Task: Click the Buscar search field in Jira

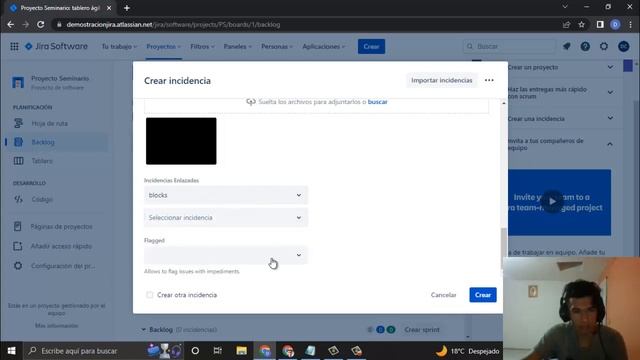Action: click(x=509, y=47)
